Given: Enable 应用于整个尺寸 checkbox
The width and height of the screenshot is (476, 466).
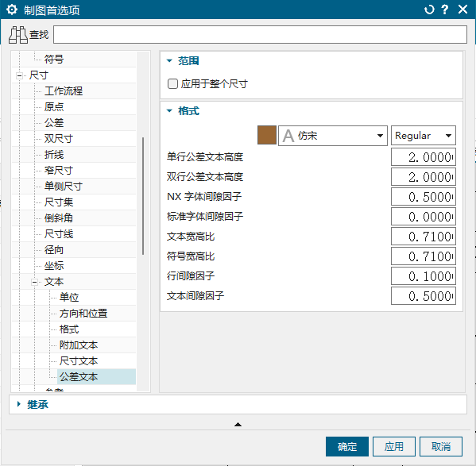Looking at the screenshot, I should [x=172, y=83].
